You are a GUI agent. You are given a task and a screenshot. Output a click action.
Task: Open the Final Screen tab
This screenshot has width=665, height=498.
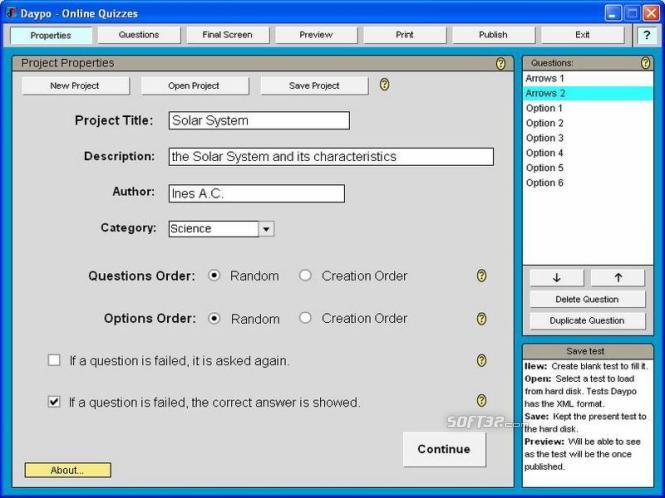click(x=227, y=35)
